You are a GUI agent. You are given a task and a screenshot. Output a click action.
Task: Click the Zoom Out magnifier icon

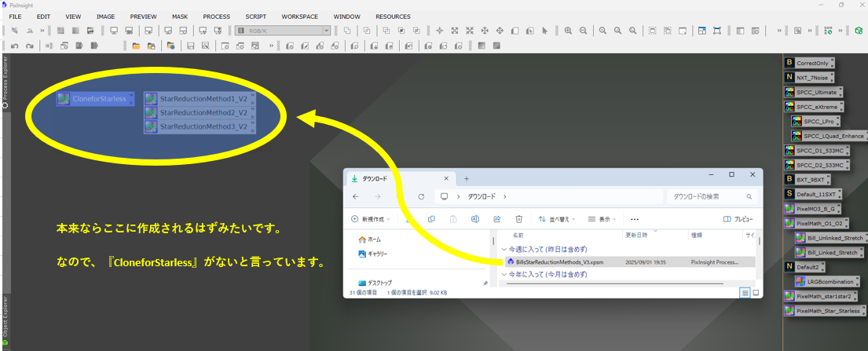(583, 31)
